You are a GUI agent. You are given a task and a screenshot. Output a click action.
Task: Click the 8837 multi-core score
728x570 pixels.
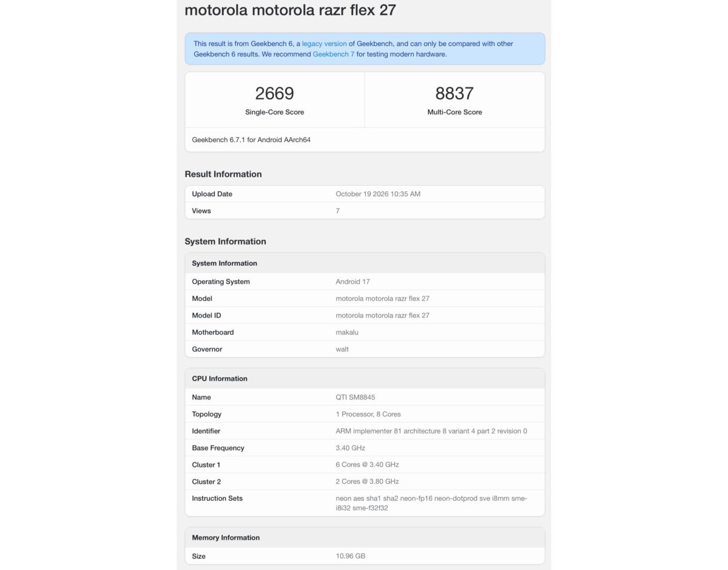(454, 93)
